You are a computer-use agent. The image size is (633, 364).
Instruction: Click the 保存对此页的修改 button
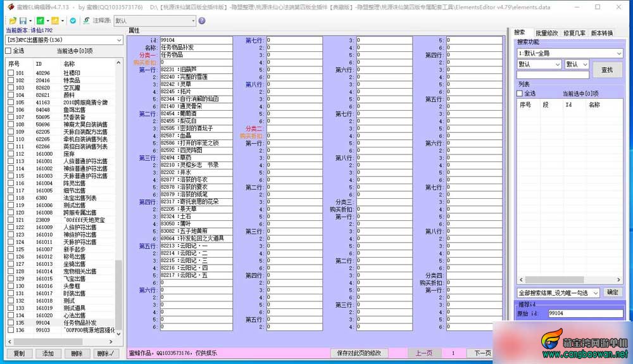click(x=359, y=353)
